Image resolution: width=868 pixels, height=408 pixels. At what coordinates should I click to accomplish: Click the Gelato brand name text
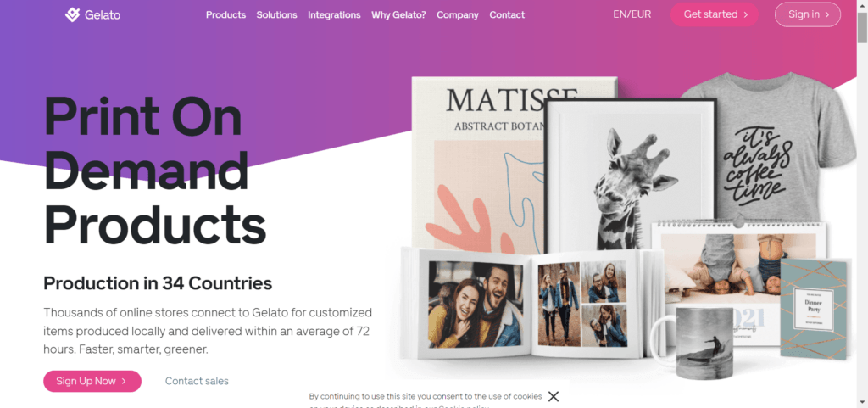pos(103,15)
